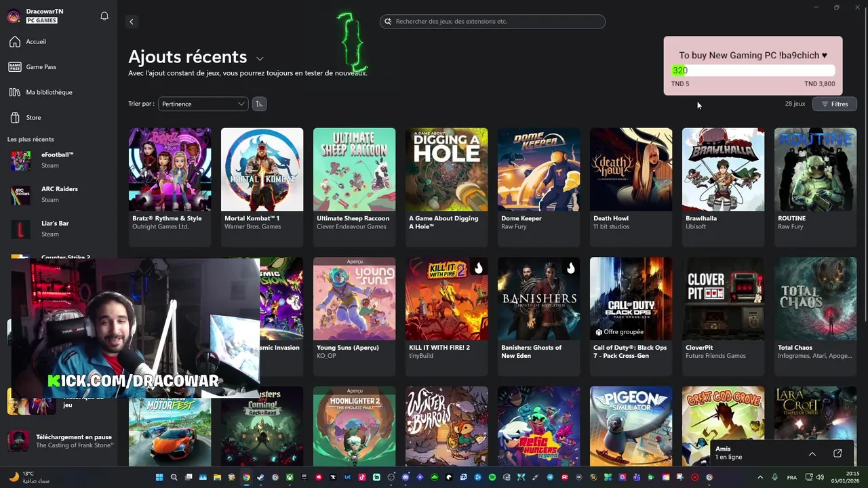This screenshot has width=868, height=488.
Task: Click the 11 bit studios publisher text
Action: (x=611, y=226)
